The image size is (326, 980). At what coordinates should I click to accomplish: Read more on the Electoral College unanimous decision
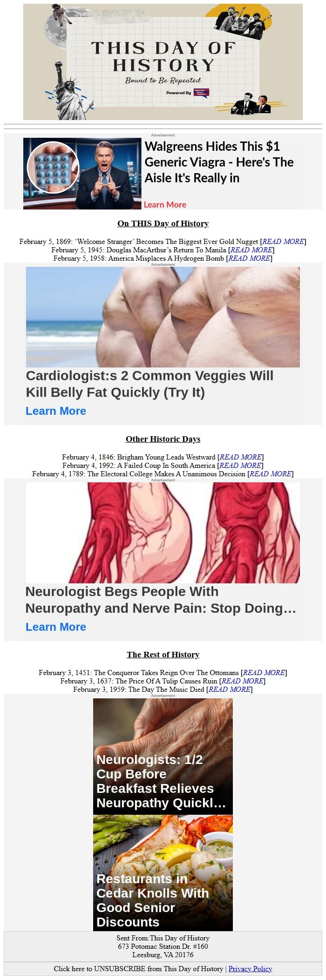[271, 474]
